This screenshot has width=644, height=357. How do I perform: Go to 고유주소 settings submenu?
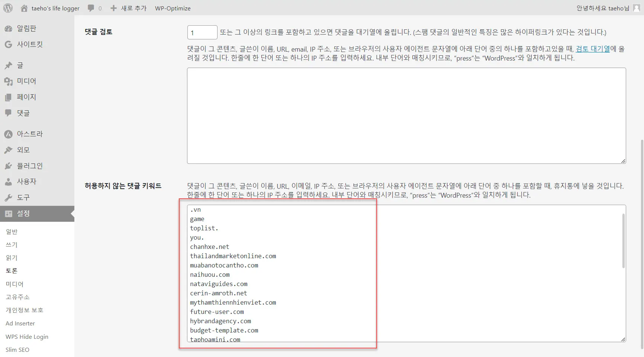click(17, 297)
